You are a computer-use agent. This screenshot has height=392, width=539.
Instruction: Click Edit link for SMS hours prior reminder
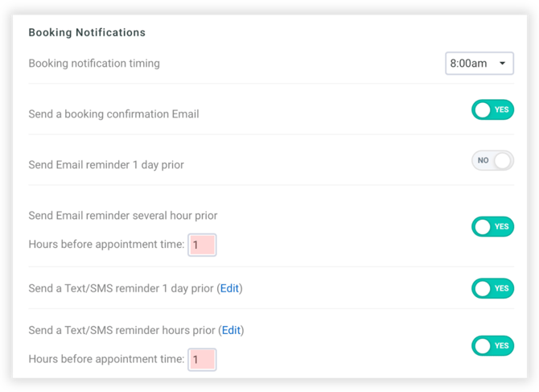(x=232, y=330)
